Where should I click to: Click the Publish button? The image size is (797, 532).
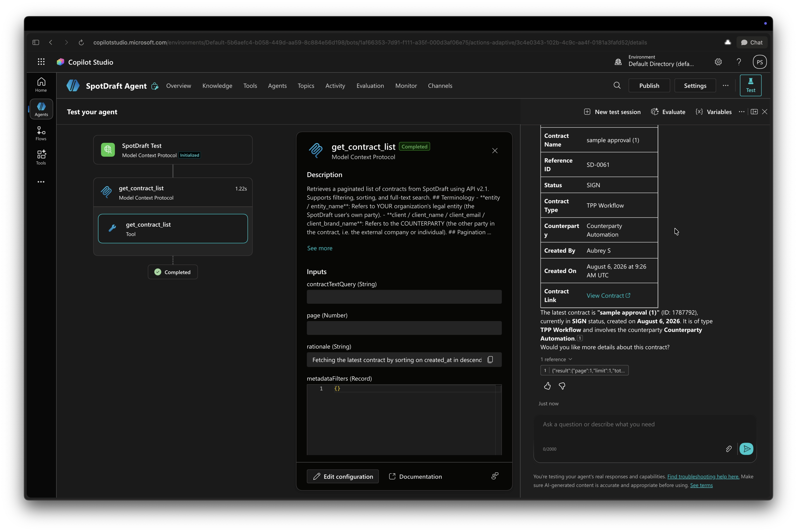tap(649, 86)
